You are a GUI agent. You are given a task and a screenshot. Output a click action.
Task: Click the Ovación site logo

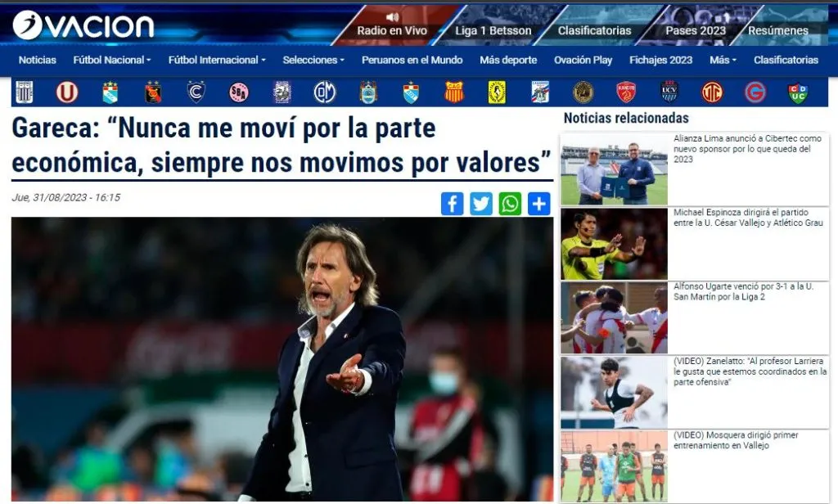coord(83,25)
